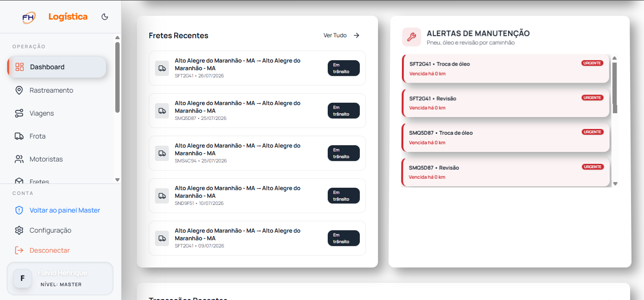
Task: Open alert SMQ5D87 • Revisão
Action: (x=506, y=172)
